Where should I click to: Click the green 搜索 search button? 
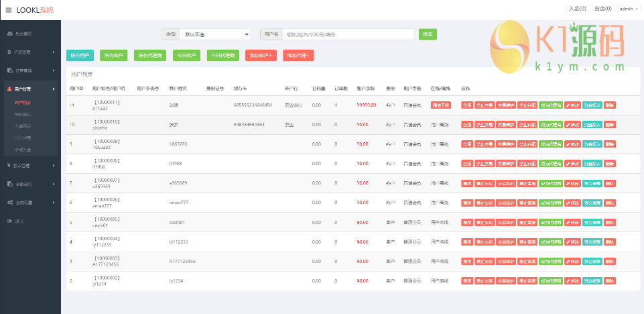point(428,34)
